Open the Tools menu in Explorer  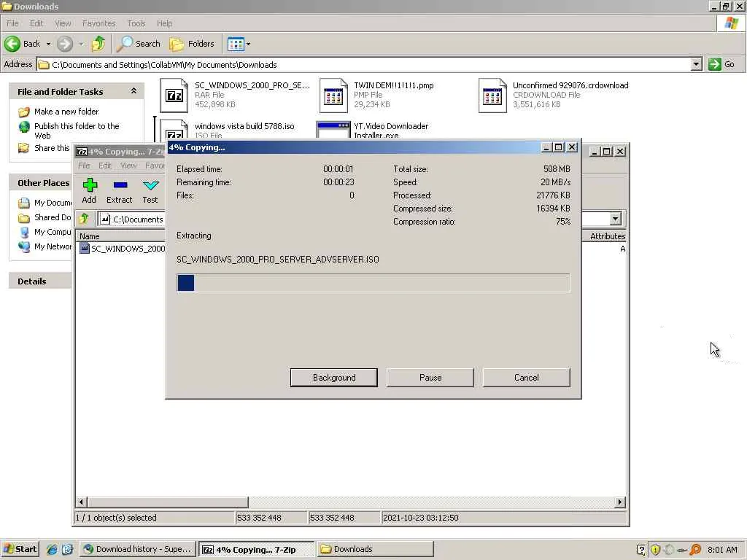click(x=136, y=23)
